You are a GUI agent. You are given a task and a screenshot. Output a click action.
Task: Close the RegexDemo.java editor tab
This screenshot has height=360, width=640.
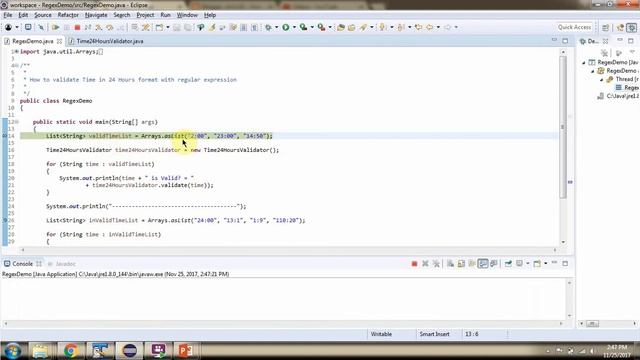pos(60,41)
